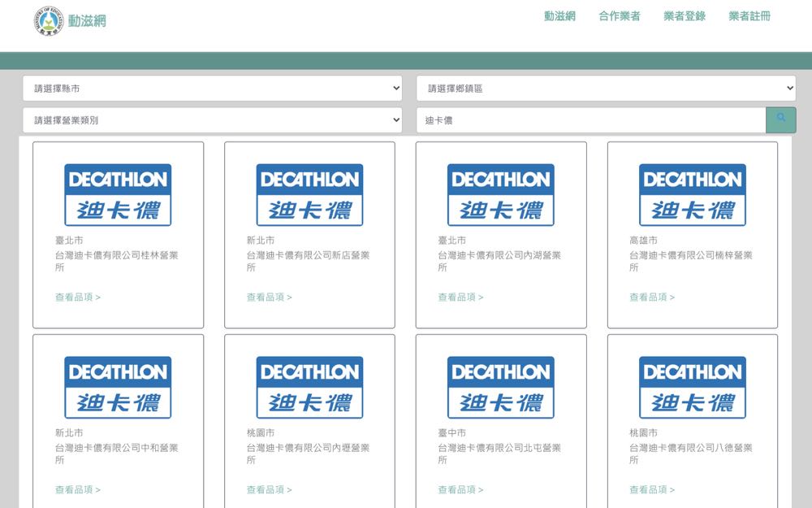
Task: Click the text 台灣迪卡儂有限公司中和營業所
Action: coord(116,454)
